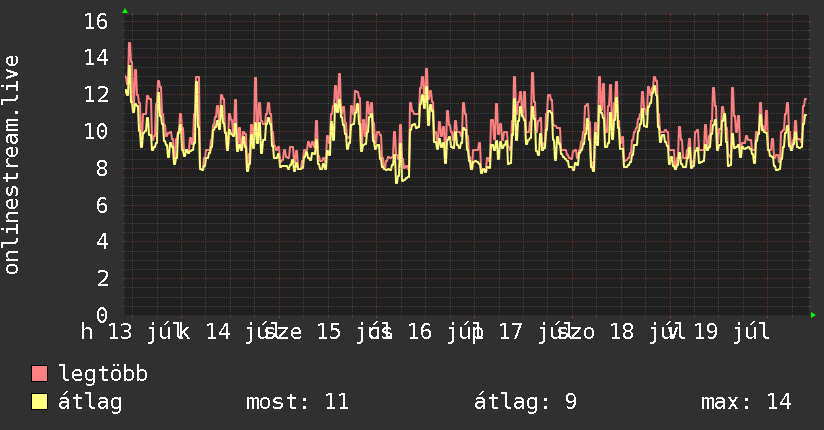This screenshot has width=824, height=430.
Task: Click the pink legtöbb color swatch
Action: click(x=39, y=374)
